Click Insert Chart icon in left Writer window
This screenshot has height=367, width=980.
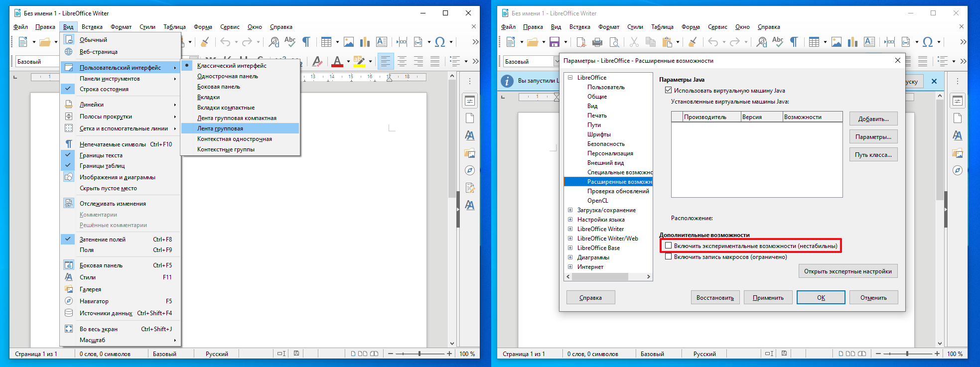365,42
